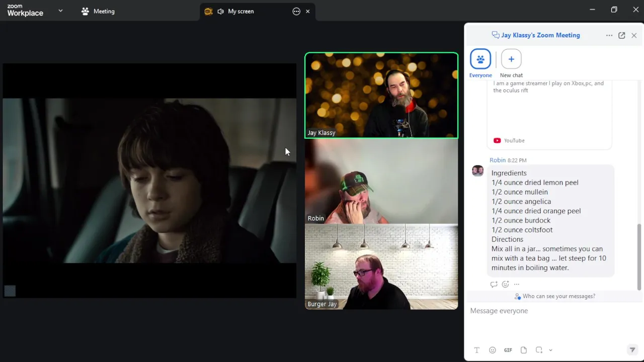
Task: Switch to the Meeting tab
Action: pyautogui.click(x=98, y=11)
